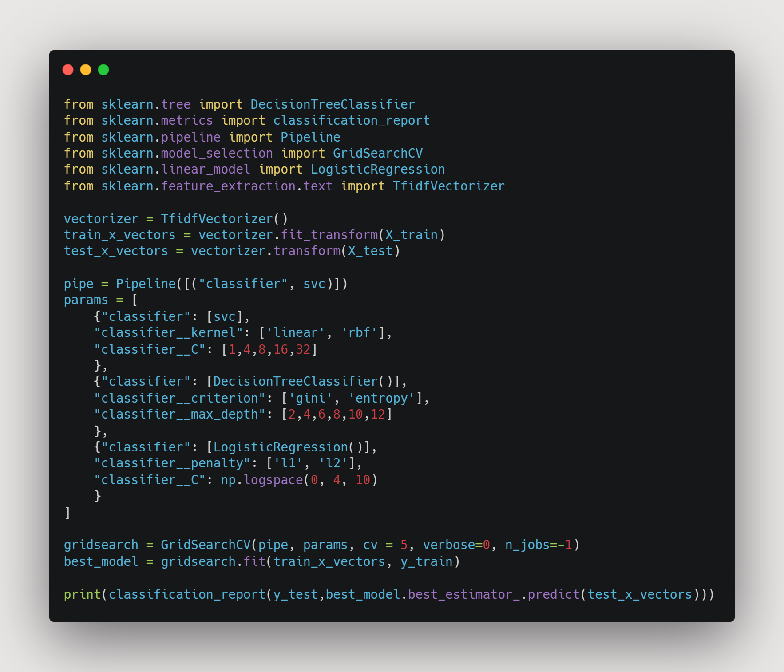Screen dimensions: 784x672
Task: Click the verbose parameter in GridSearchCV
Action: click(448, 545)
